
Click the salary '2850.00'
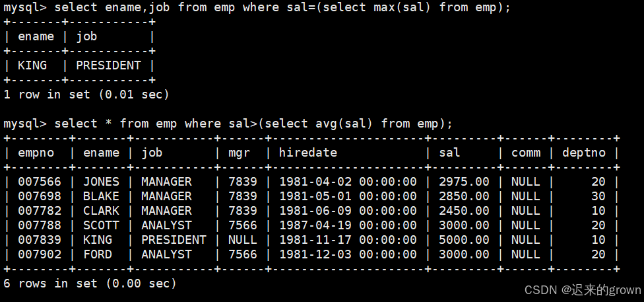point(464,196)
